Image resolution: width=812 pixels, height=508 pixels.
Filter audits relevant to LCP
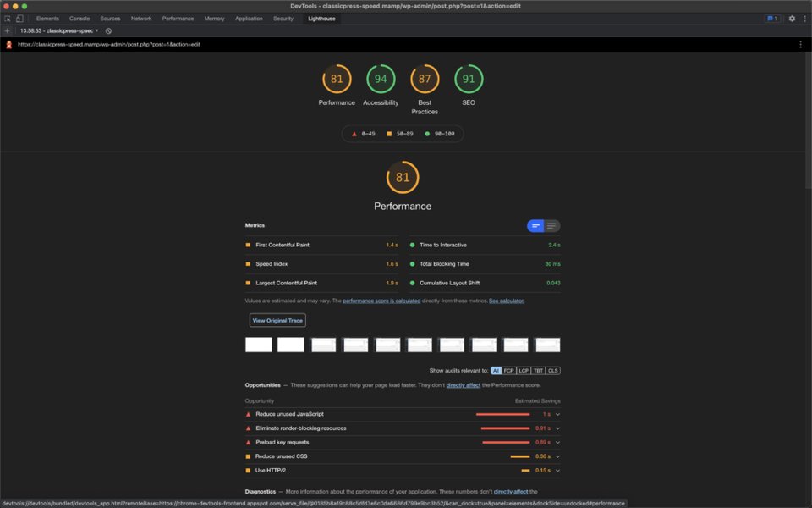pos(524,371)
